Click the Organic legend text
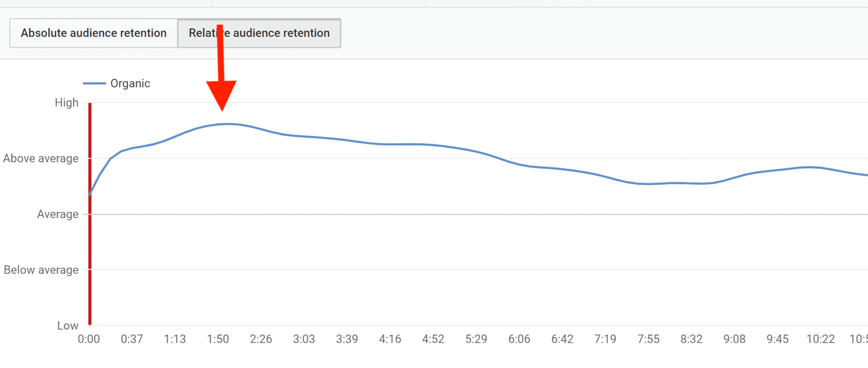 (130, 83)
